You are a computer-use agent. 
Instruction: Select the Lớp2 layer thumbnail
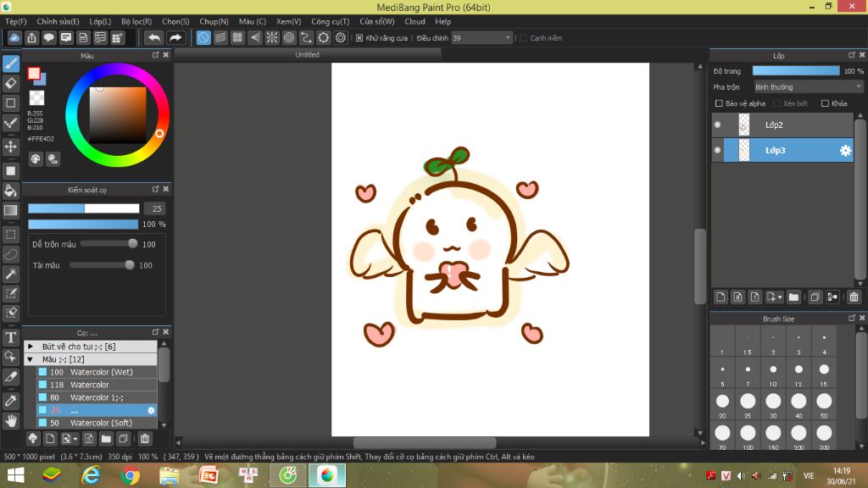(744, 125)
